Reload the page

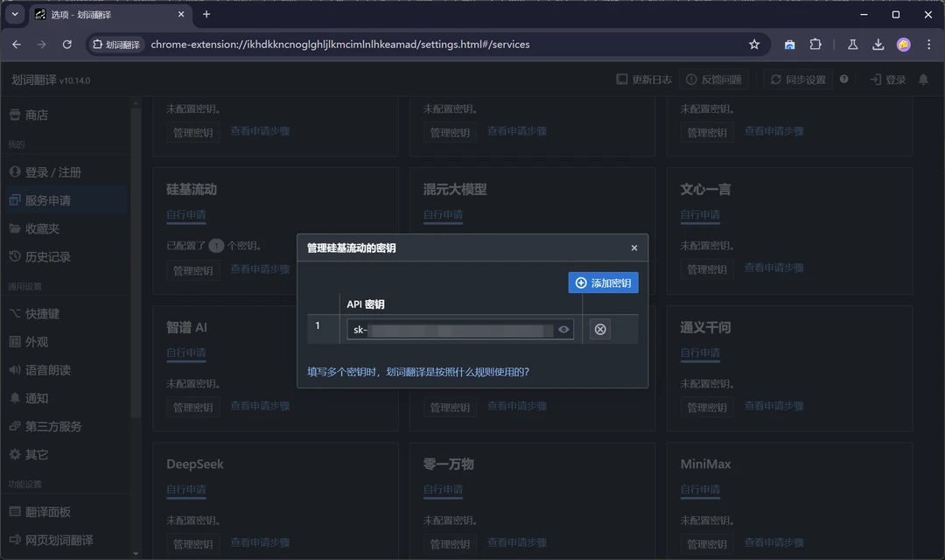(x=66, y=45)
